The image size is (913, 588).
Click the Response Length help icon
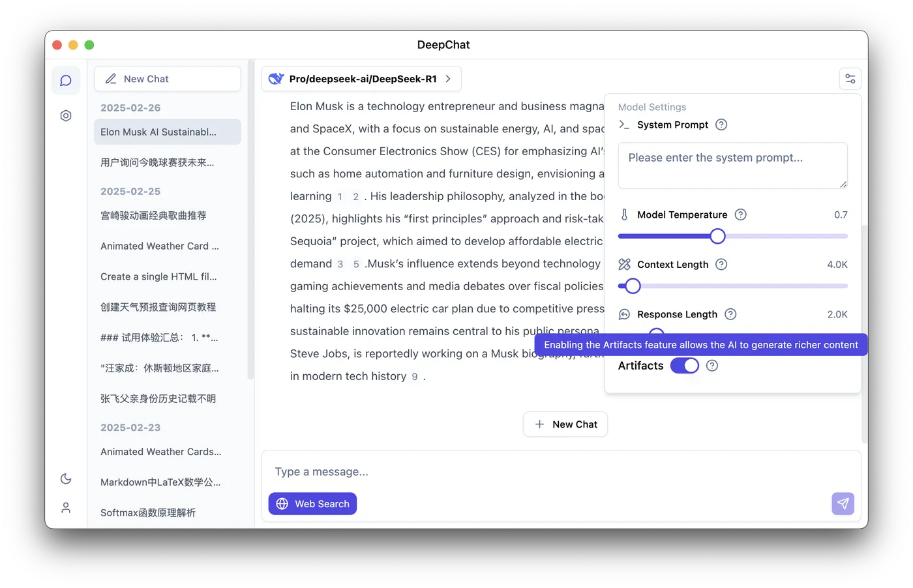pos(730,314)
